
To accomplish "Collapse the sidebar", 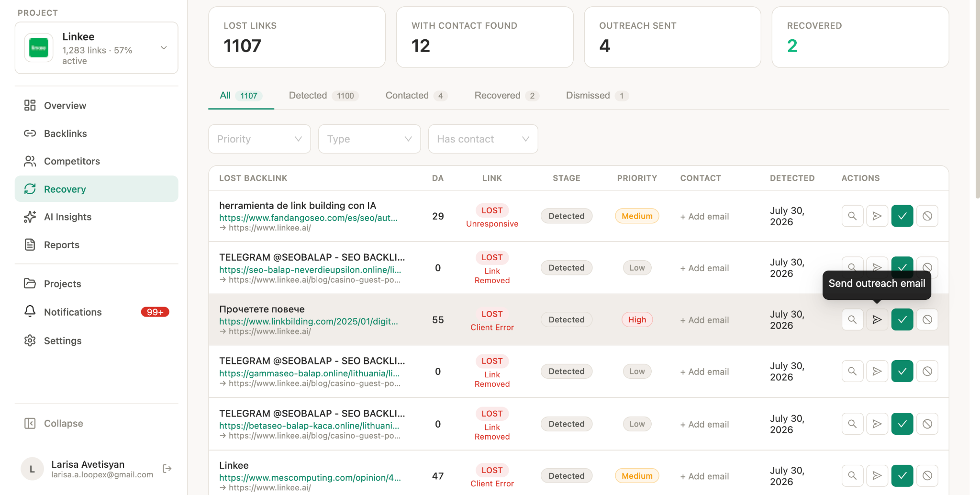I will point(96,423).
